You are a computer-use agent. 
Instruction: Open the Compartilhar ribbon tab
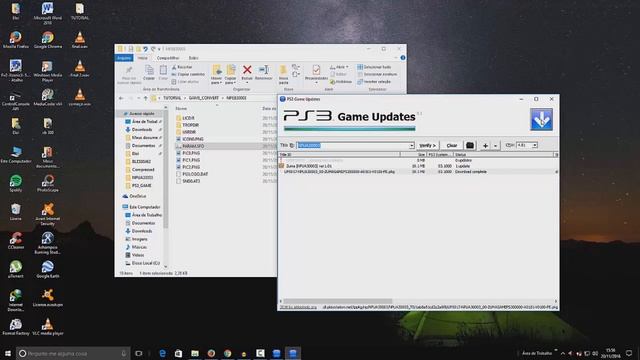click(x=168, y=58)
